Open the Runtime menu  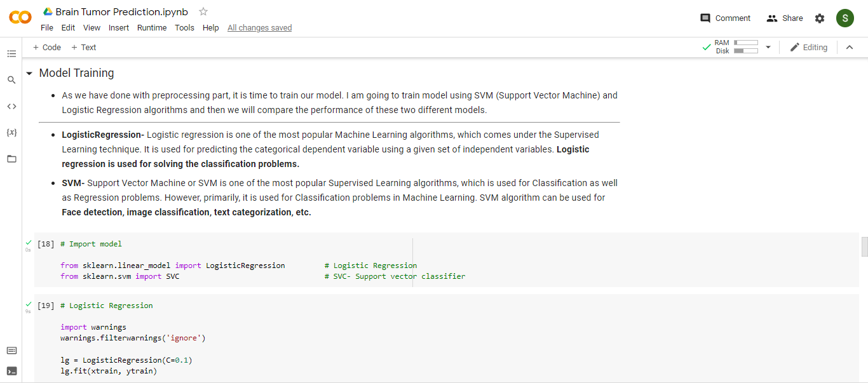coord(152,28)
